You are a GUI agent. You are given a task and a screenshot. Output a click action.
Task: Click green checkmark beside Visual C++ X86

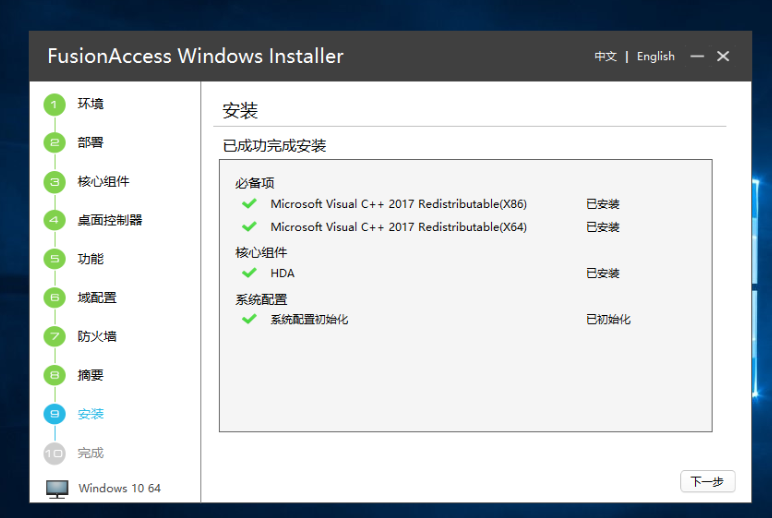[x=249, y=204]
